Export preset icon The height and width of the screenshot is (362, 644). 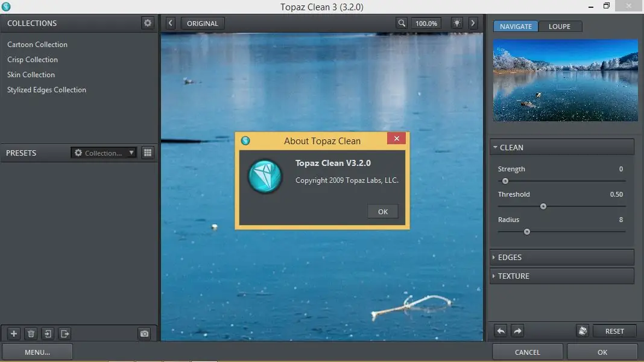(x=65, y=334)
